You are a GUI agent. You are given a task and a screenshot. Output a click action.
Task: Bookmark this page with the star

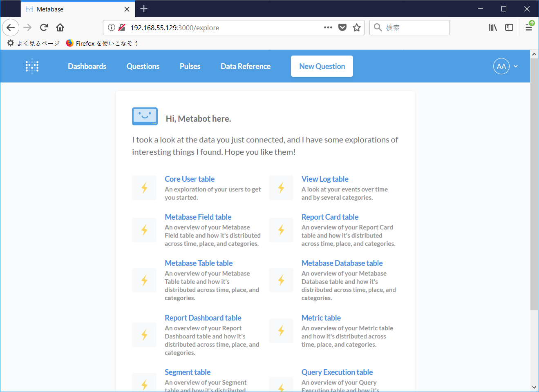click(x=357, y=27)
